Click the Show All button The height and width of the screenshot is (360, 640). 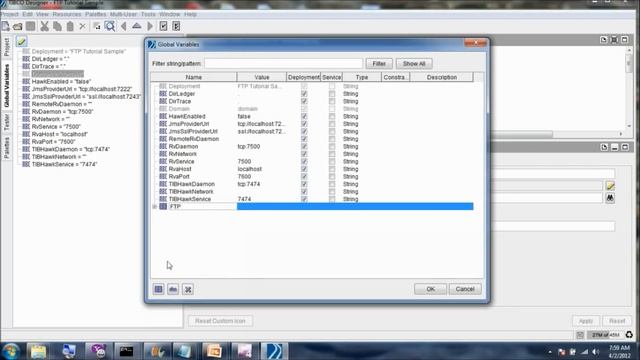pos(414,64)
